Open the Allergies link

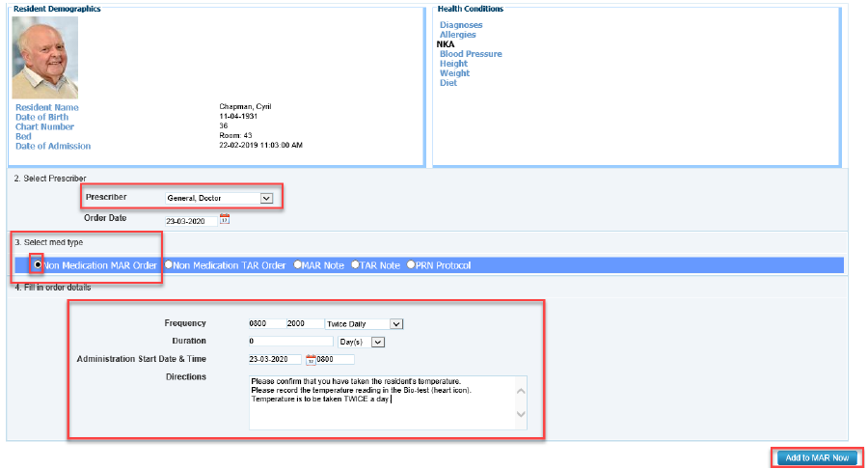[x=457, y=35]
